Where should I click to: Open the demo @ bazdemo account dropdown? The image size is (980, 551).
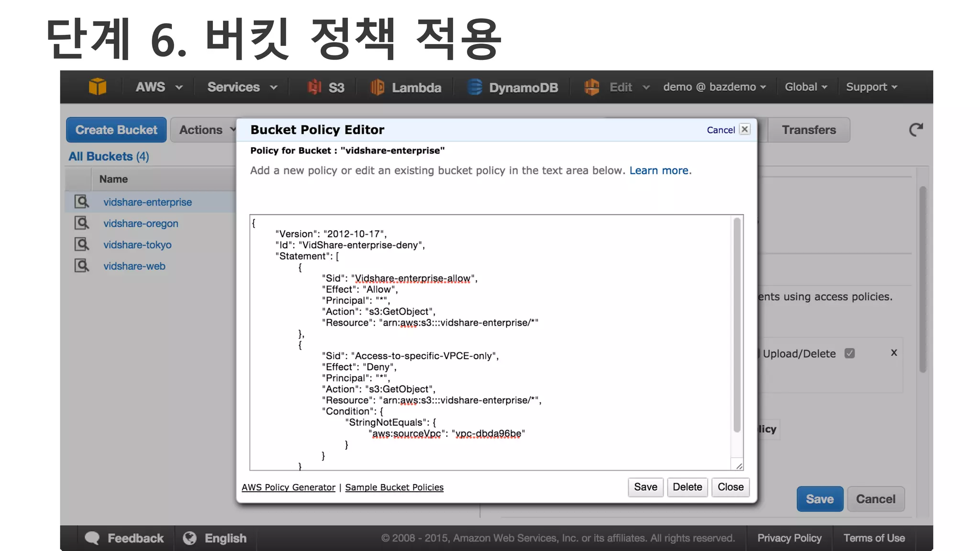click(x=714, y=87)
